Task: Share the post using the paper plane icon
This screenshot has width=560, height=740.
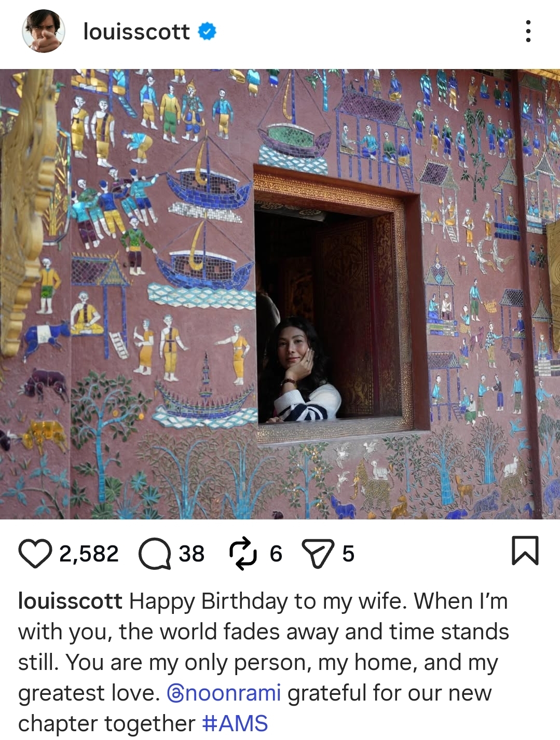Action: tap(318, 554)
